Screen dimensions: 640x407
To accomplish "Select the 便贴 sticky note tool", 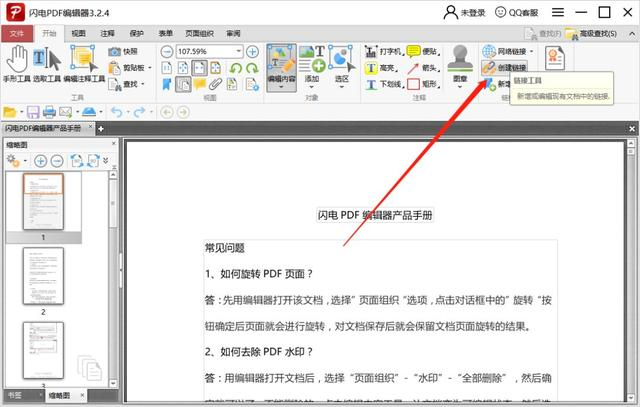I will (x=423, y=51).
